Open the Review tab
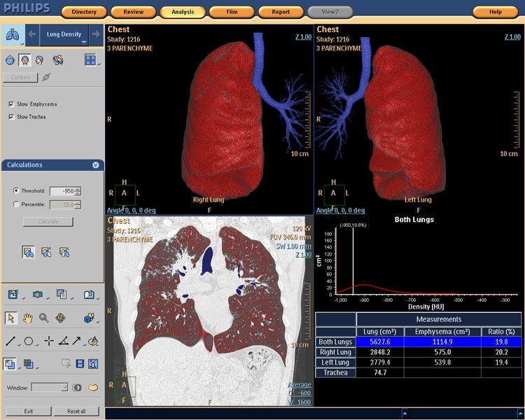 (133, 12)
